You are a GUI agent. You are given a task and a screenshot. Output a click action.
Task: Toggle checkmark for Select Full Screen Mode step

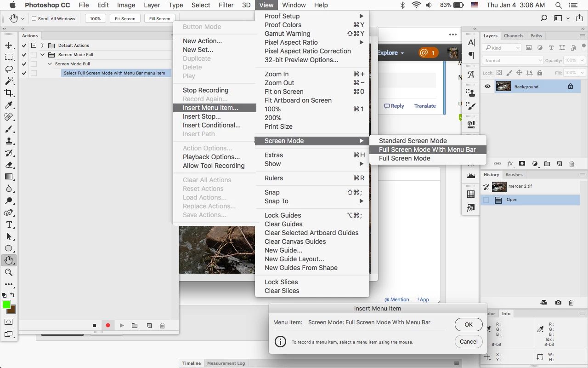[x=24, y=73]
